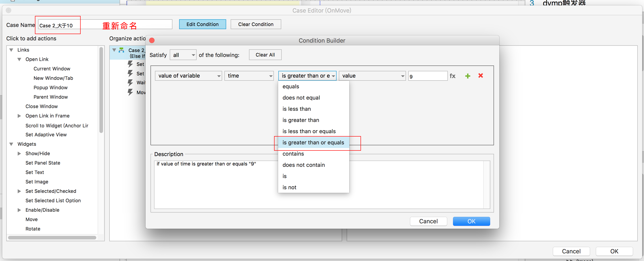This screenshot has height=261, width=644.
Task: Click the fx formula button
Action: 452,76
